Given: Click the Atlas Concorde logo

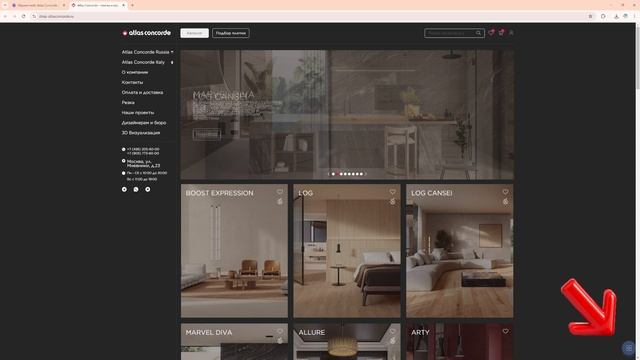Looking at the screenshot, I should coord(146,33).
